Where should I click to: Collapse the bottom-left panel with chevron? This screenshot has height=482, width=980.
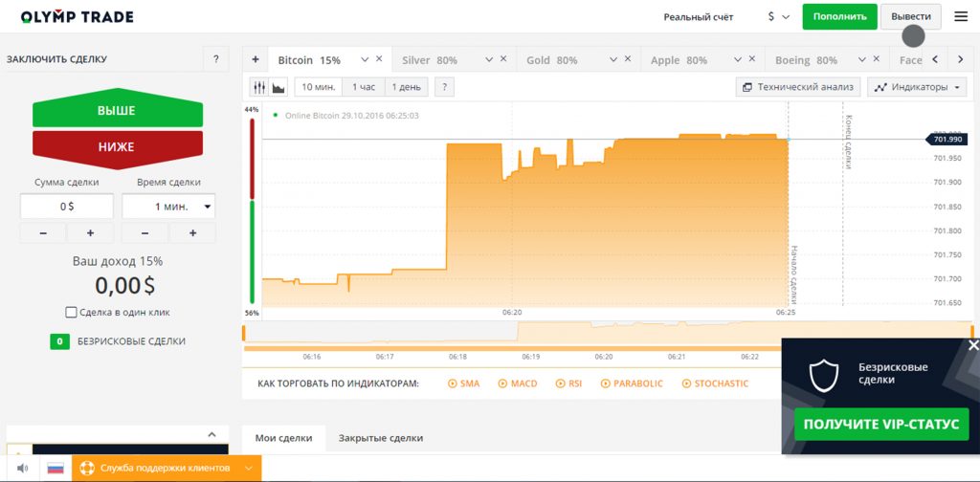(x=212, y=434)
